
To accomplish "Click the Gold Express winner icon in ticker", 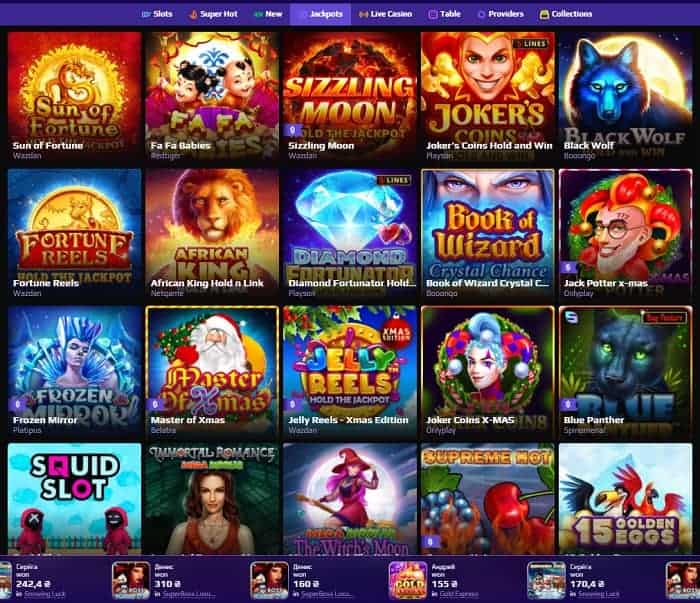I will click(408, 580).
